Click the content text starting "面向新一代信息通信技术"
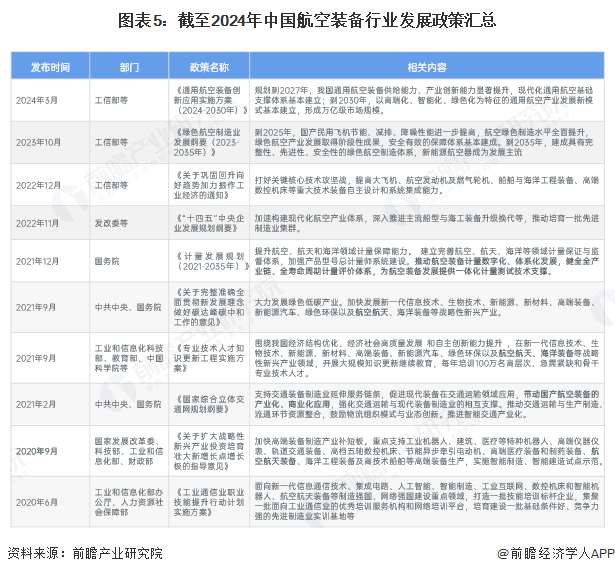Image resolution: width=615 pixels, height=574 pixels. tap(427, 502)
